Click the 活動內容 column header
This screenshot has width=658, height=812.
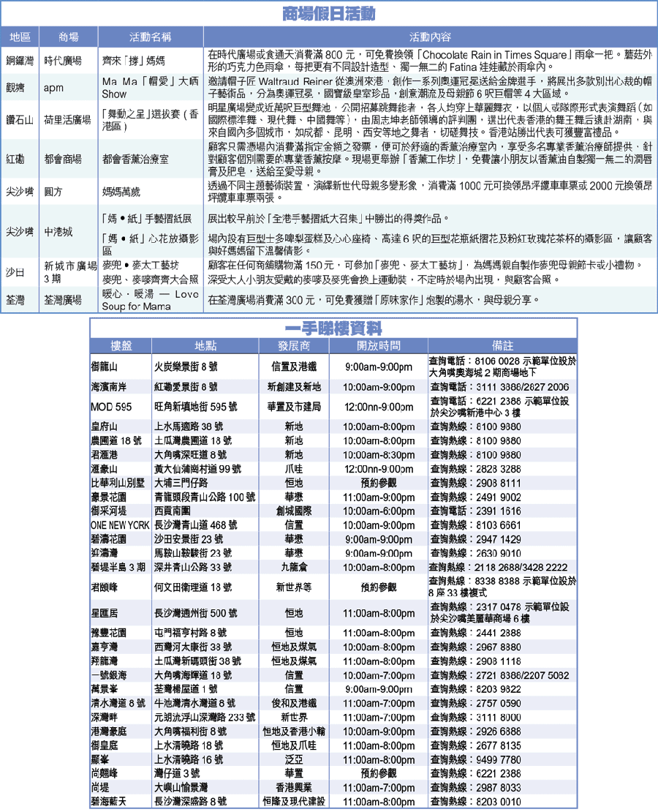[x=430, y=37]
